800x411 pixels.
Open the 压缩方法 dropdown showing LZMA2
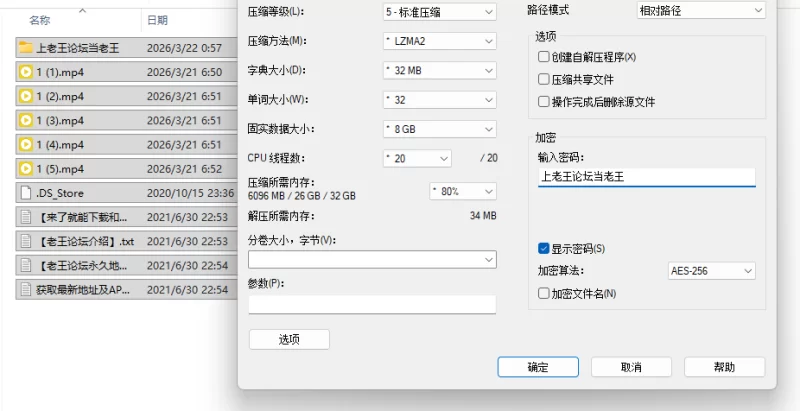[440, 41]
